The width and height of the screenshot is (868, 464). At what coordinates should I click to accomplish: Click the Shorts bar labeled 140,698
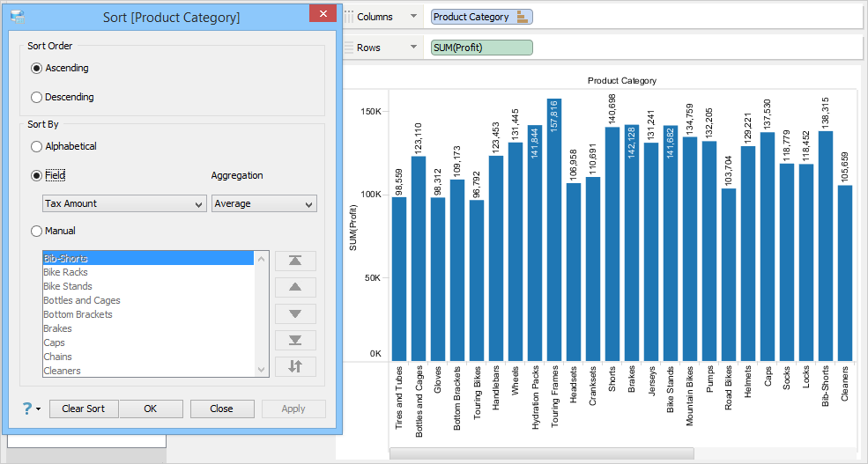612,245
